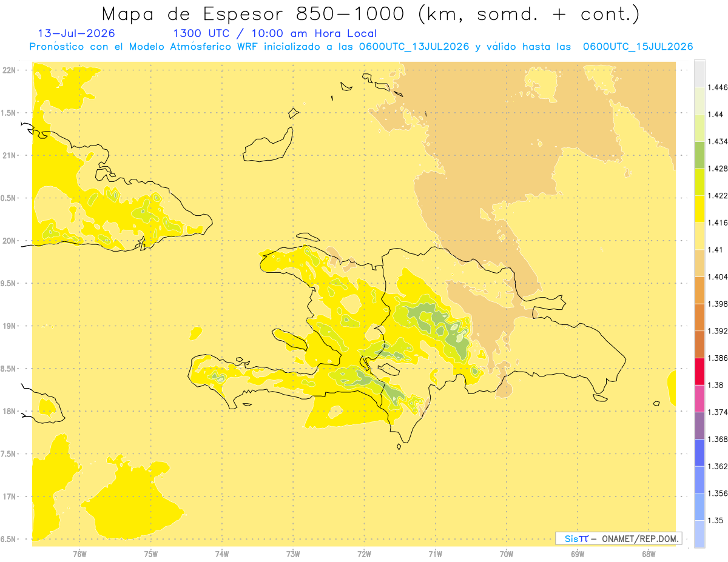Click the 18N latitude label

pyautogui.click(x=10, y=411)
